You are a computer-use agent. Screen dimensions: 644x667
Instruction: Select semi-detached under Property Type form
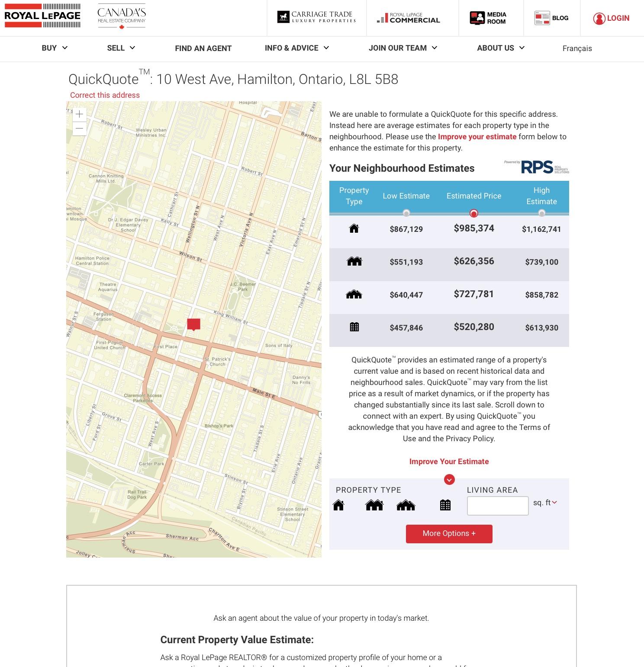[374, 505]
